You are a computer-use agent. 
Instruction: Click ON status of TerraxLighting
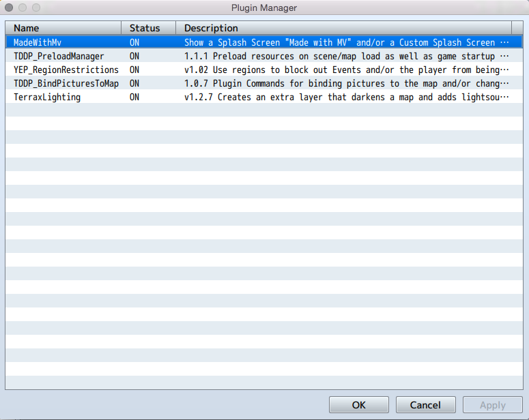point(134,97)
